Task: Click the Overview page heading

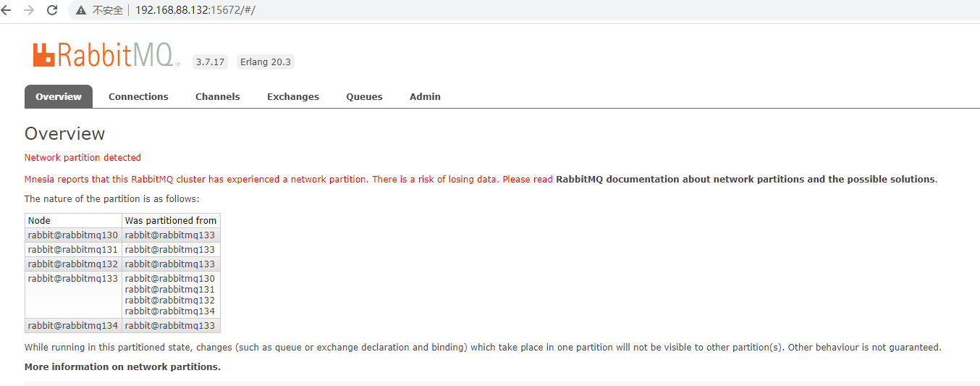Action: coord(64,134)
